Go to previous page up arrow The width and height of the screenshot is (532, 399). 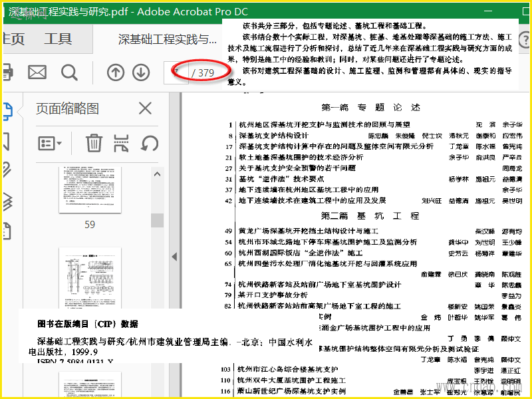(x=115, y=72)
